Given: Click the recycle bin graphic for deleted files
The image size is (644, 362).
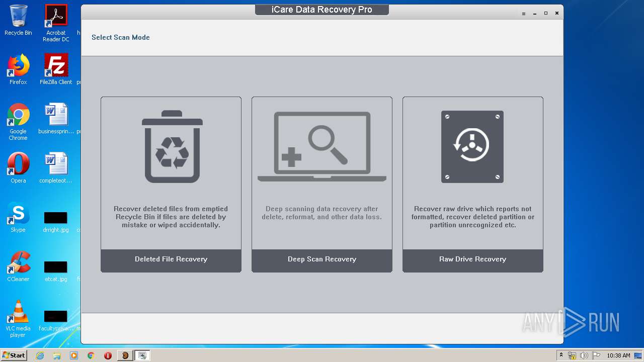Looking at the screenshot, I should (172, 146).
